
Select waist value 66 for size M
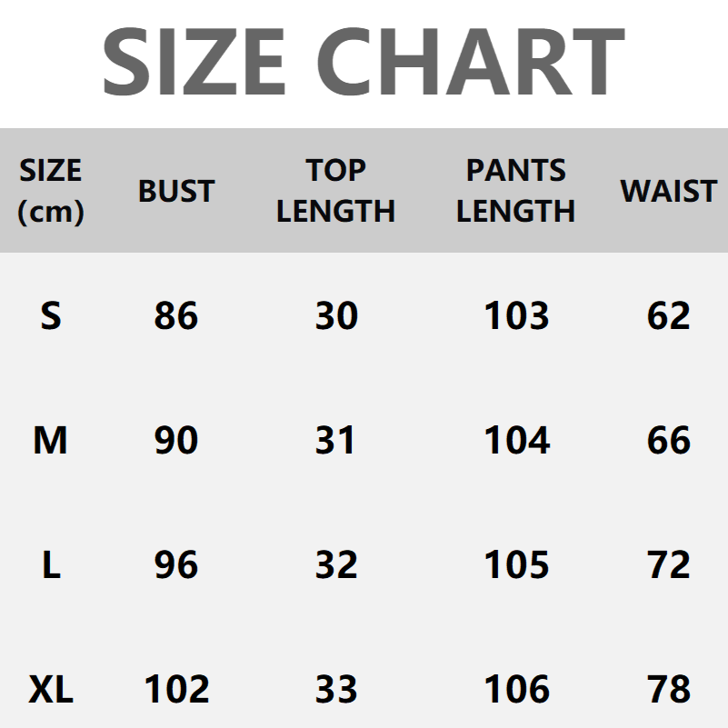point(669,441)
